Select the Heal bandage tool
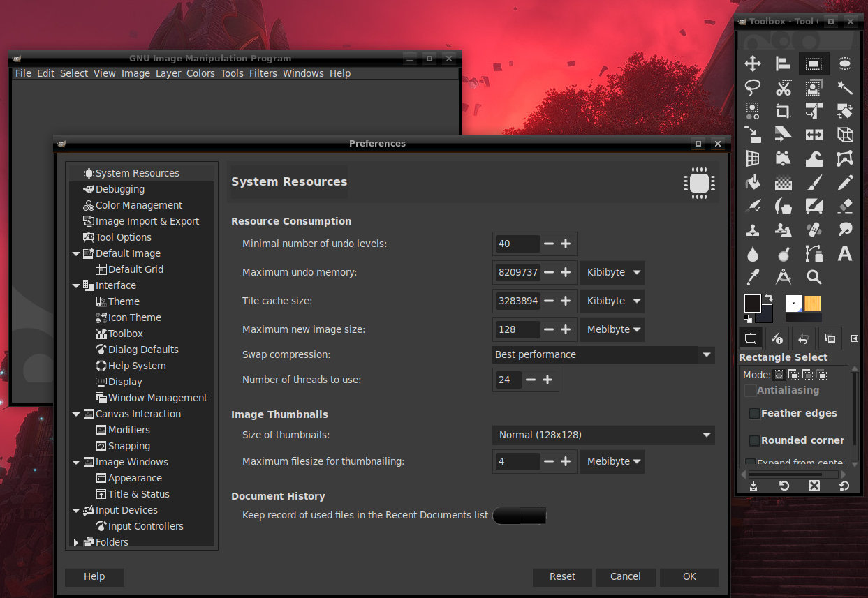The width and height of the screenshot is (868, 598). pyautogui.click(x=814, y=230)
